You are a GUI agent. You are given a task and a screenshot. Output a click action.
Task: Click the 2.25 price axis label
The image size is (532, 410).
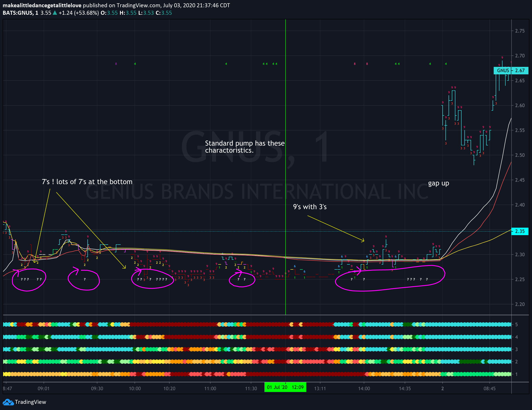(x=520, y=279)
